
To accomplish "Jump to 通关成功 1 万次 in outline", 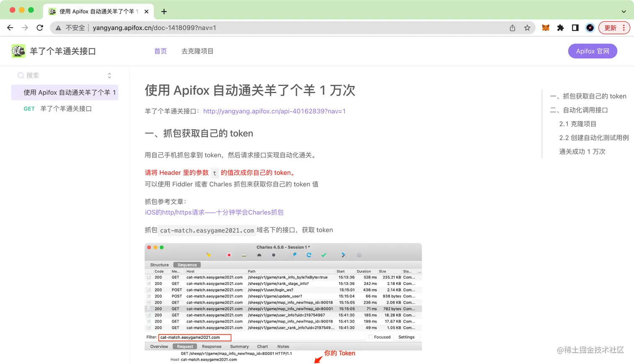I will coord(582,151).
